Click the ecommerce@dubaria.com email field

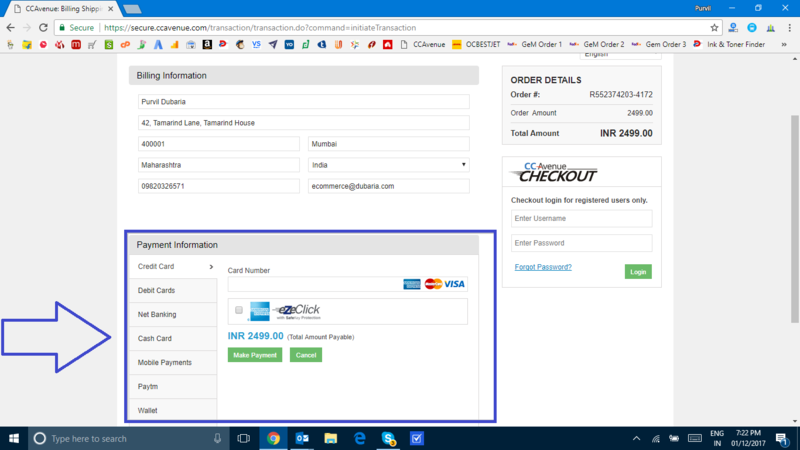click(389, 186)
